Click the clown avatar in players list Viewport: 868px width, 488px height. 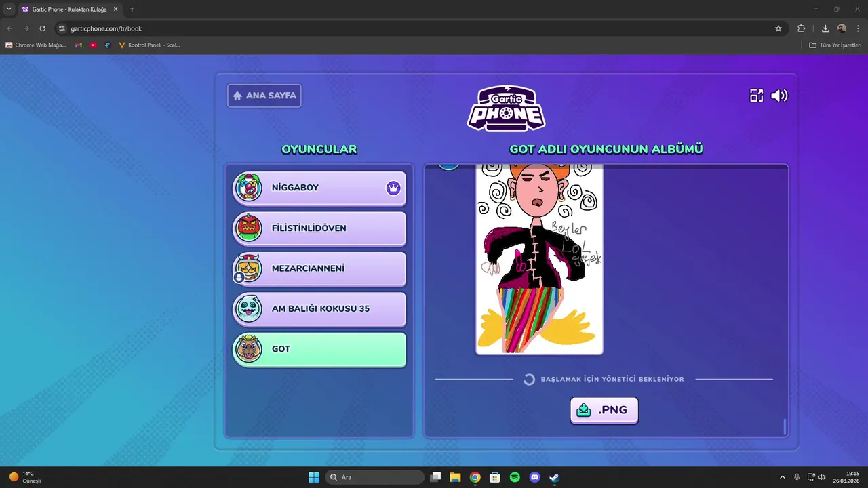(x=249, y=188)
